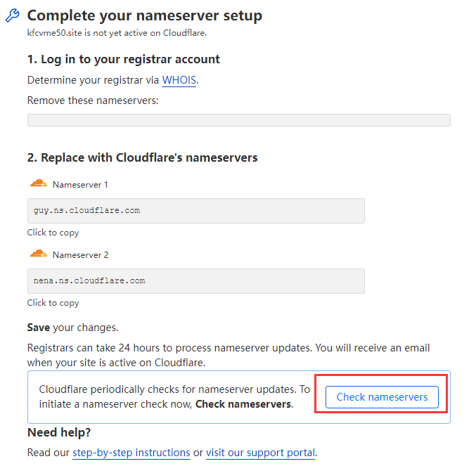
Task: Click the Click to copy text under Nameserver 2
Action: (53, 303)
